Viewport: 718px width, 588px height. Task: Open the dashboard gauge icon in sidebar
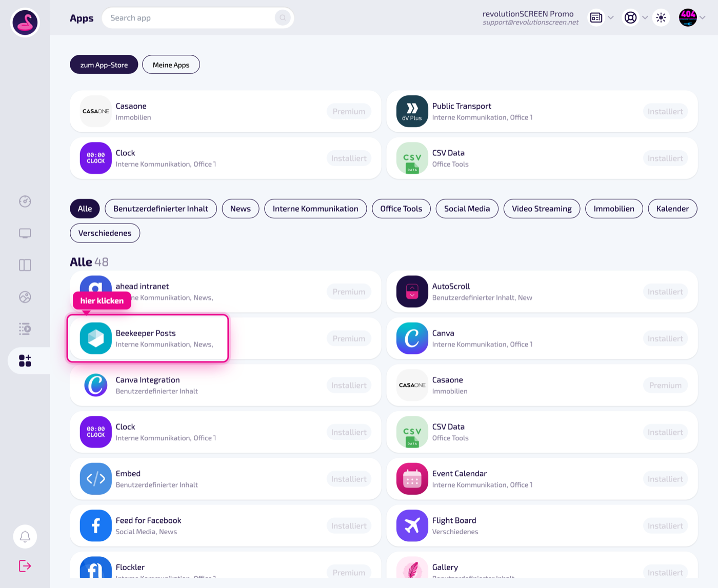coord(25,201)
